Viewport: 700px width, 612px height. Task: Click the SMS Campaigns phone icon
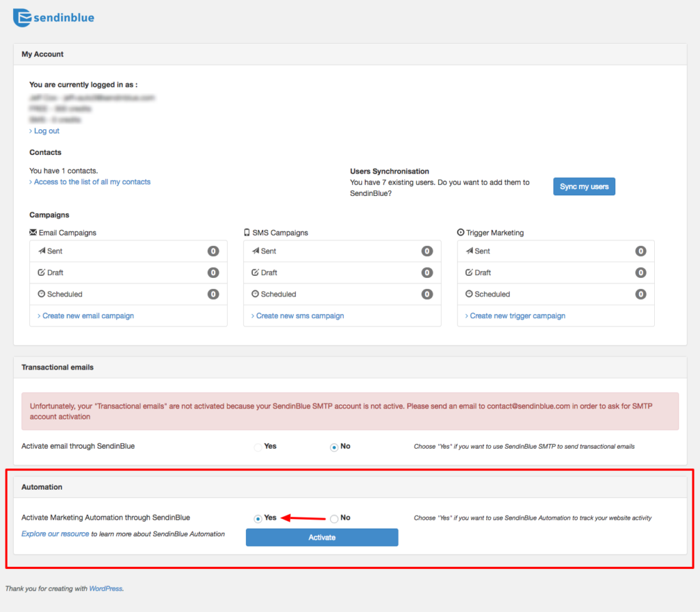[247, 232]
